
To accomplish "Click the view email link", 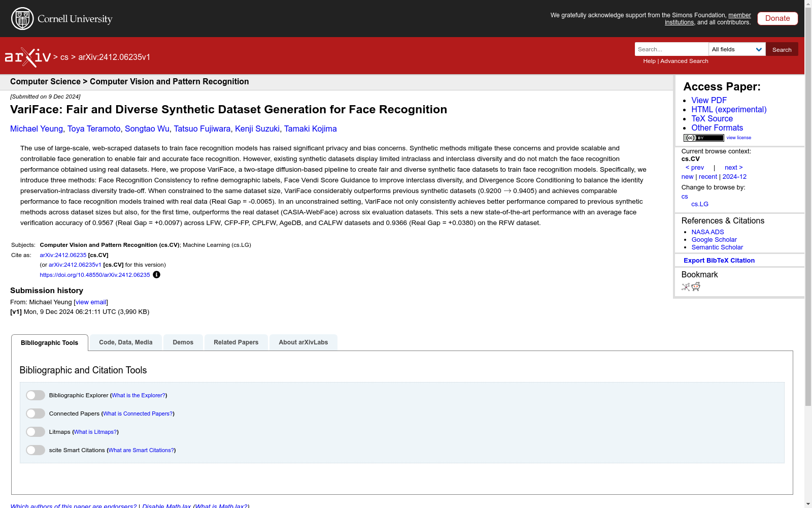I will click(91, 302).
